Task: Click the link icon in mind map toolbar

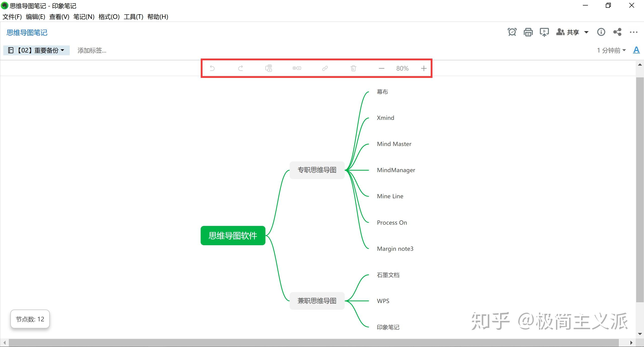Action: click(x=325, y=68)
